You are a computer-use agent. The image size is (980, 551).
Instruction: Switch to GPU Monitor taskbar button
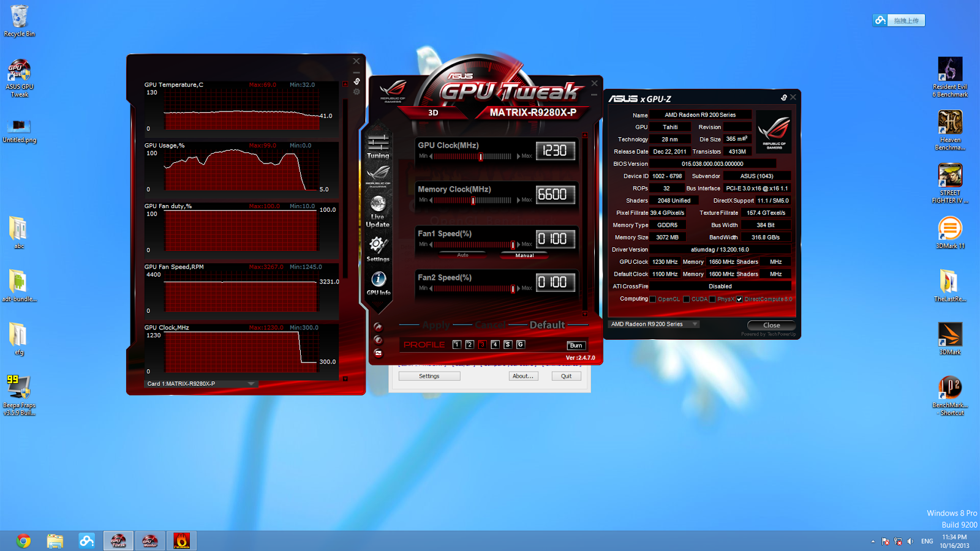150,541
